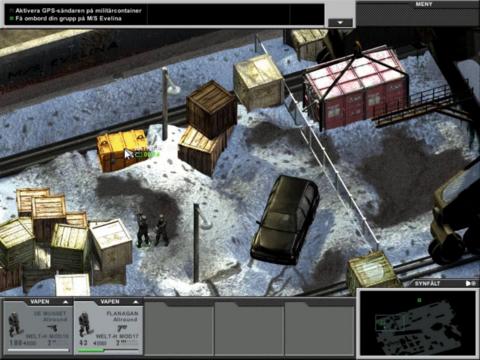Expand the mission objectives dropdown arrow
Screen dimensions: 480x360
tap(340, 23)
